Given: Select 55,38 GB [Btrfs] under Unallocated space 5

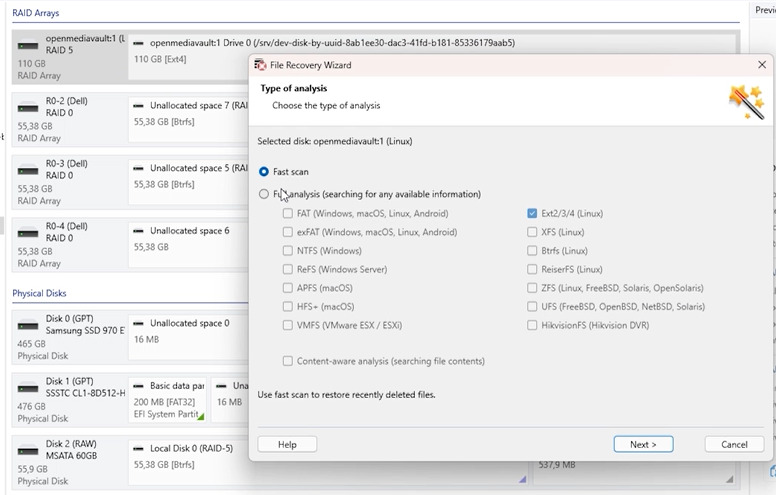Looking at the screenshot, I should coord(164,184).
